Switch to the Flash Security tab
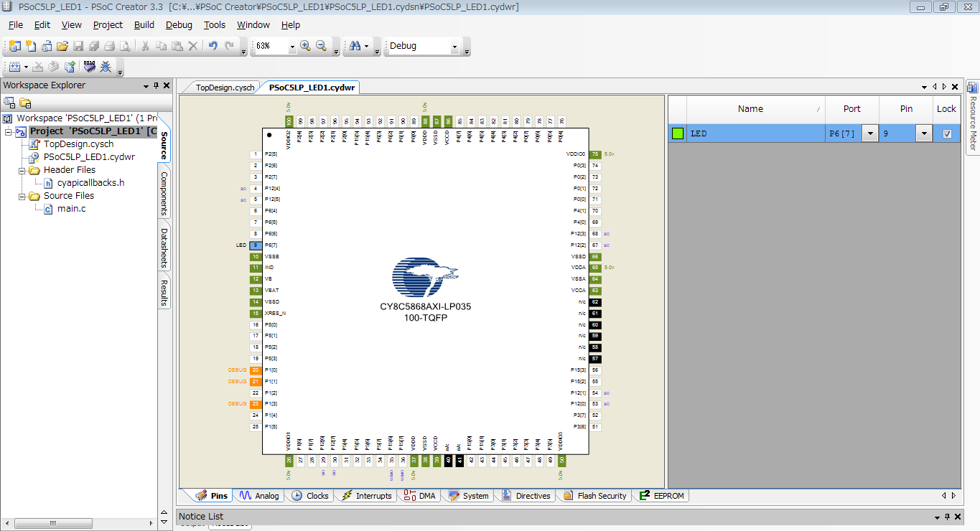Viewport: 980px width, 531px height. pos(595,496)
